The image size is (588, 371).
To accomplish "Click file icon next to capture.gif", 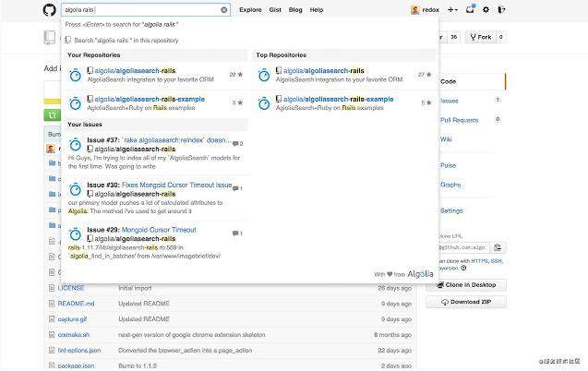I will click(x=52, y=319).
